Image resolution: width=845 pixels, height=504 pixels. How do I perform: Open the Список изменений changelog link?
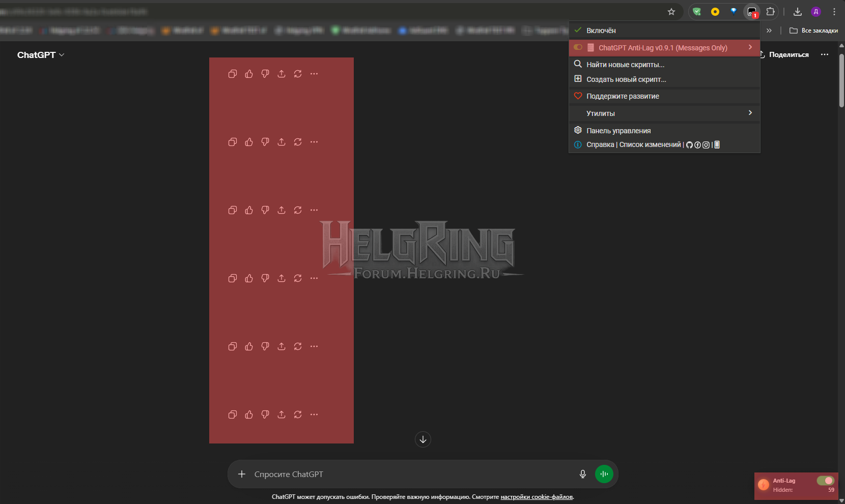pyautogui.click(x=650, y=145)
